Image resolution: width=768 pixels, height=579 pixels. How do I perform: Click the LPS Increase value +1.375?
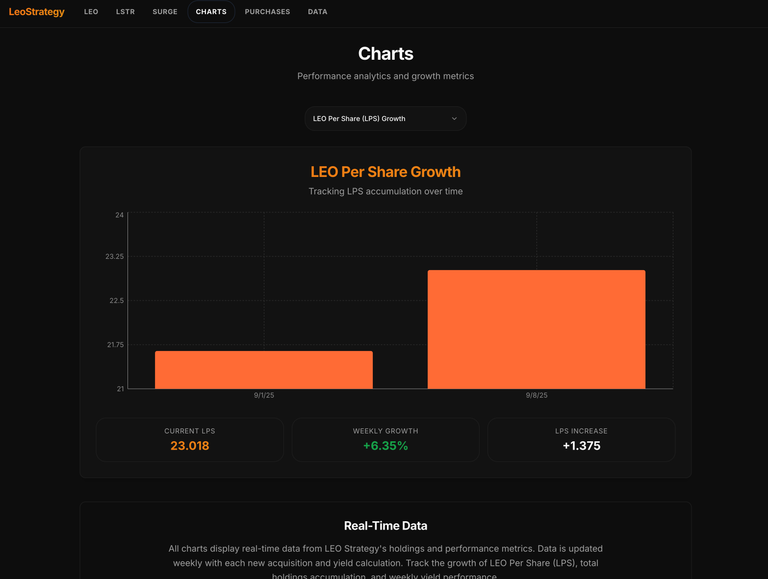coord(581,446)
